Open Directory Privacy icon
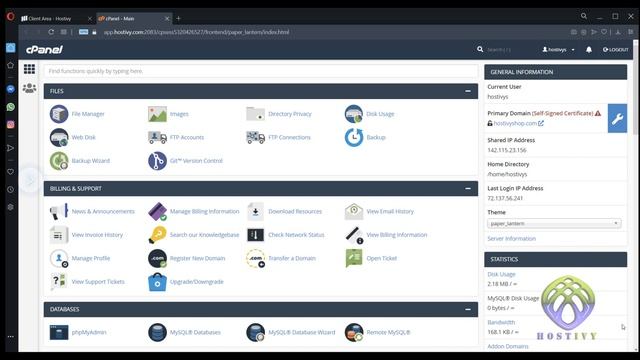The image size is (640, 360). pos(256,114)
